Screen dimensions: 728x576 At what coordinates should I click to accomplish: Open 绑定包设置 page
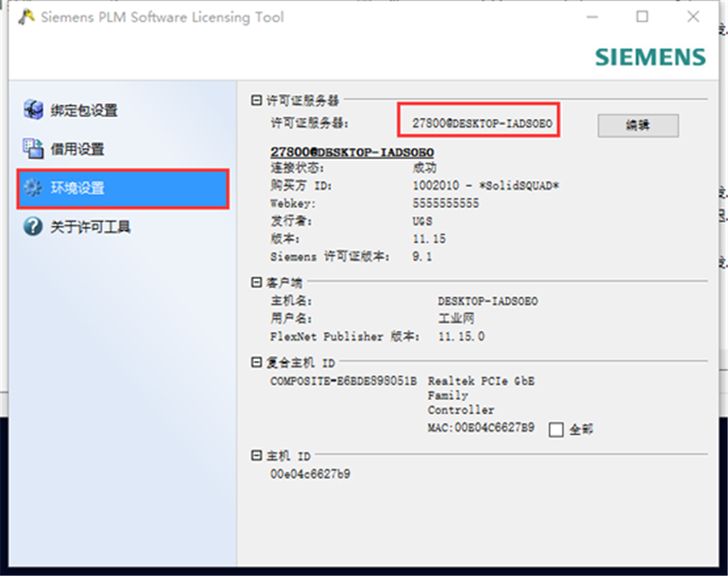pyautogui.click(x=84, y=111)
